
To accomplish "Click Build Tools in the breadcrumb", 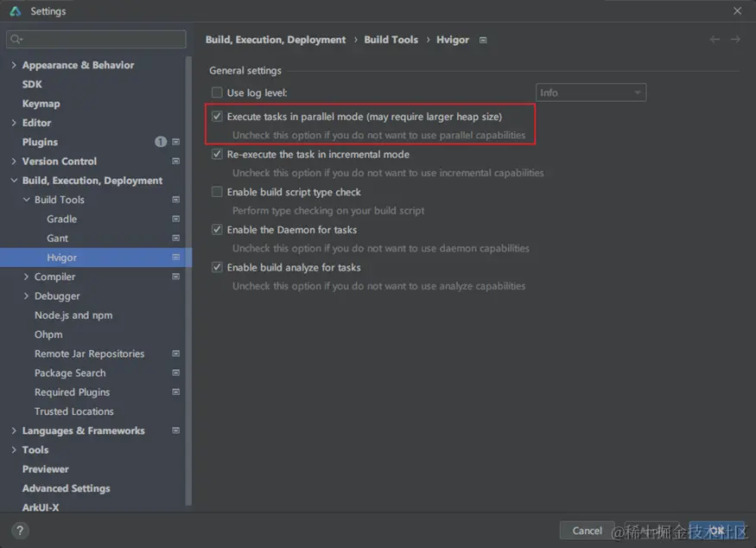I will [x=391, y=40].
